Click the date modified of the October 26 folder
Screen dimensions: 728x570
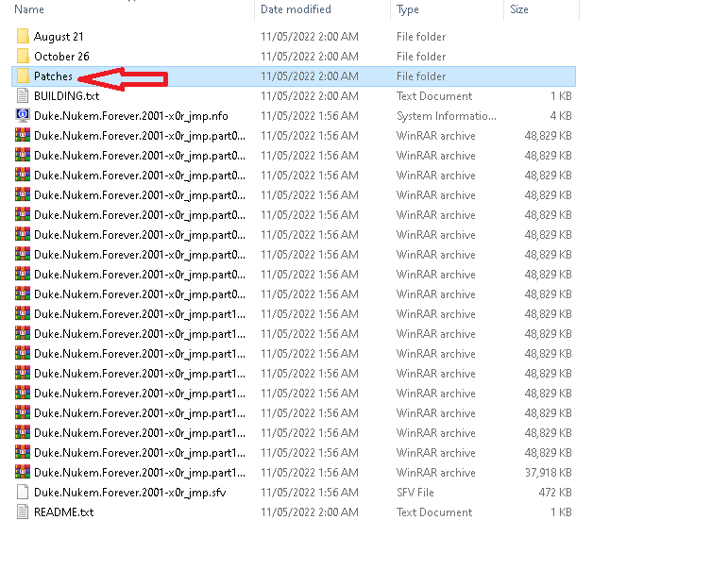pos(309,57)
